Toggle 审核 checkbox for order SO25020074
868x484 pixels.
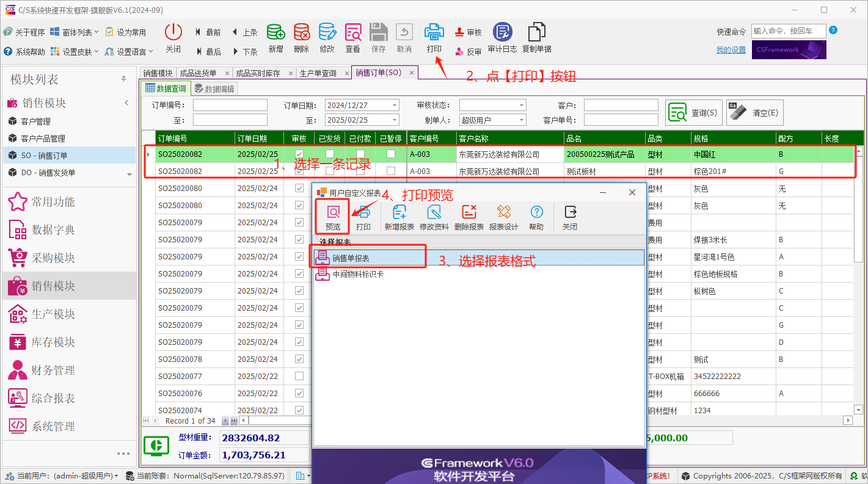tap(299, 410)
